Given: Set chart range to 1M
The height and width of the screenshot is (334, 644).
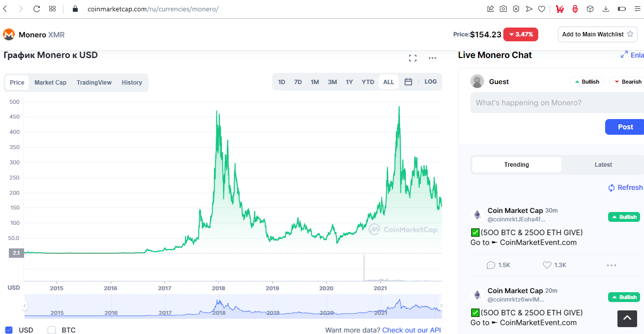Looking at the screenshot, I should click(x=315, y=82).
